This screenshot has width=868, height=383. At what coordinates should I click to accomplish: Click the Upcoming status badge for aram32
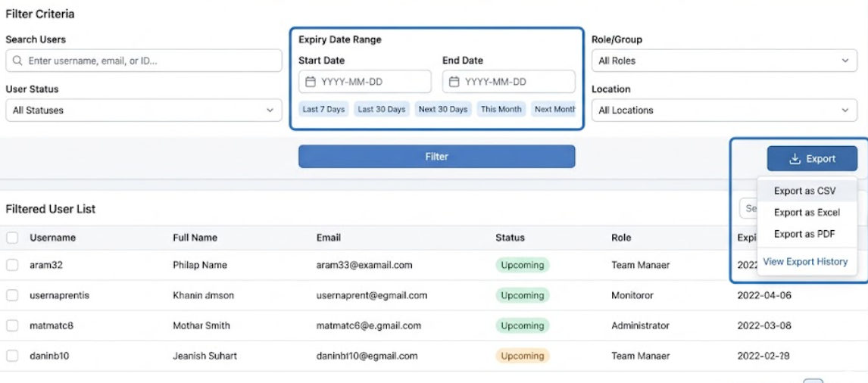(x=522, y=265)
